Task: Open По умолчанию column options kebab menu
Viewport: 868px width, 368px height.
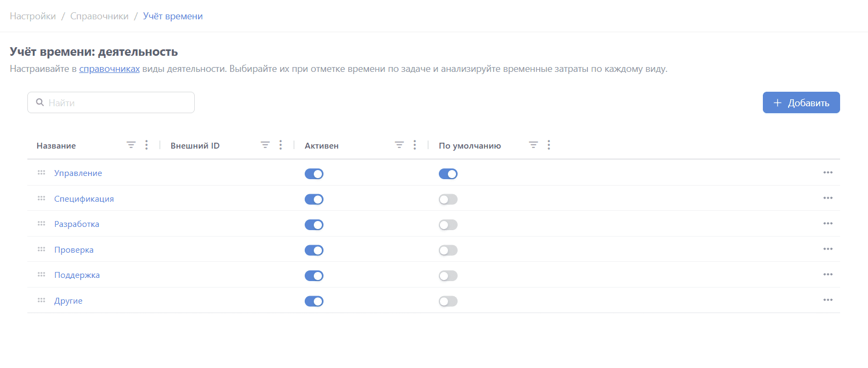Action: (549, 145)
